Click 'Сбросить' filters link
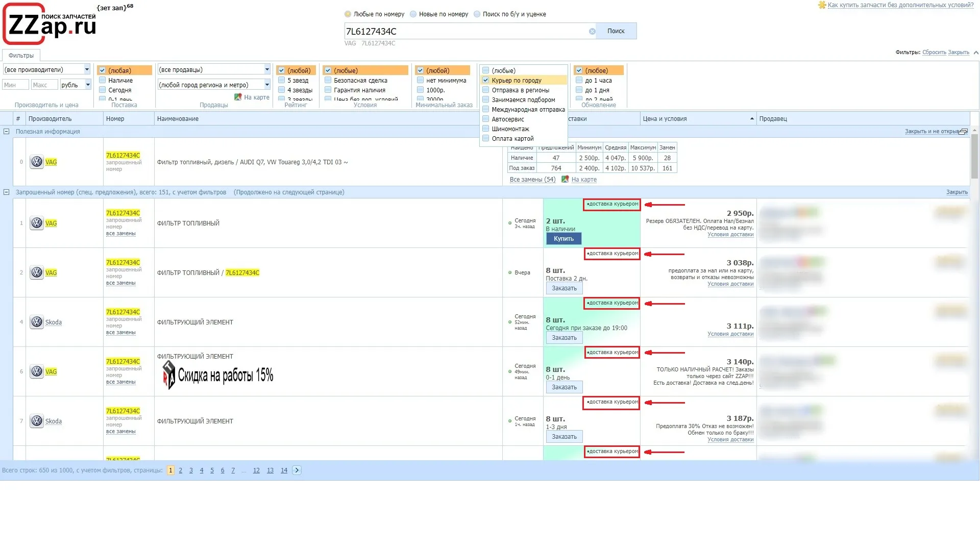Image resolution: width=980 pixels, height=551 pixels. tap(934, 53)
